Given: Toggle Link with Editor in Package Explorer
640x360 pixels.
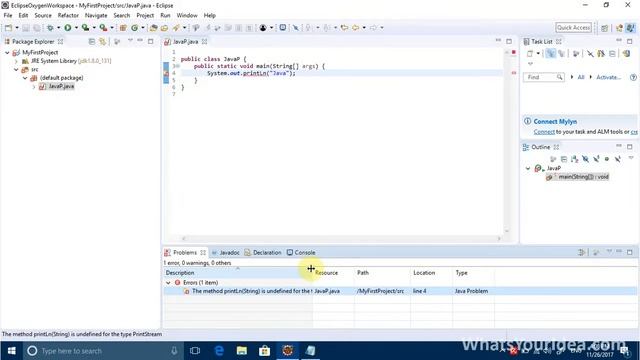Looking at the screenshot, I should tap(102, 42).
